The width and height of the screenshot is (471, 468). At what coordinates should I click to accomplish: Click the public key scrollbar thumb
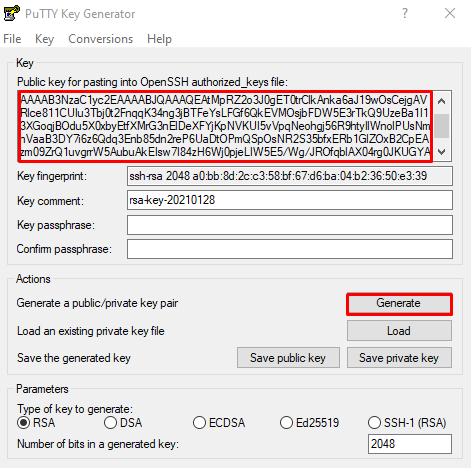[x=442, y=126]
